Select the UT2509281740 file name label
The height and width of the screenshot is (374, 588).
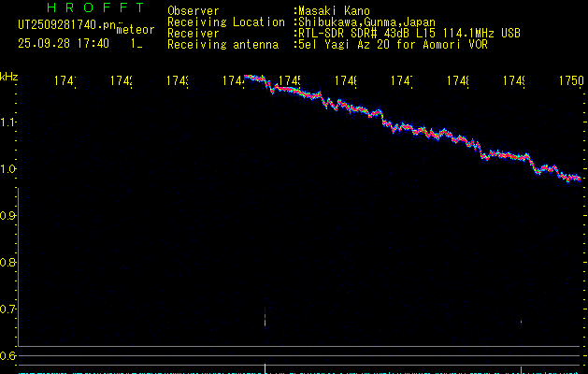pos(63,23)
